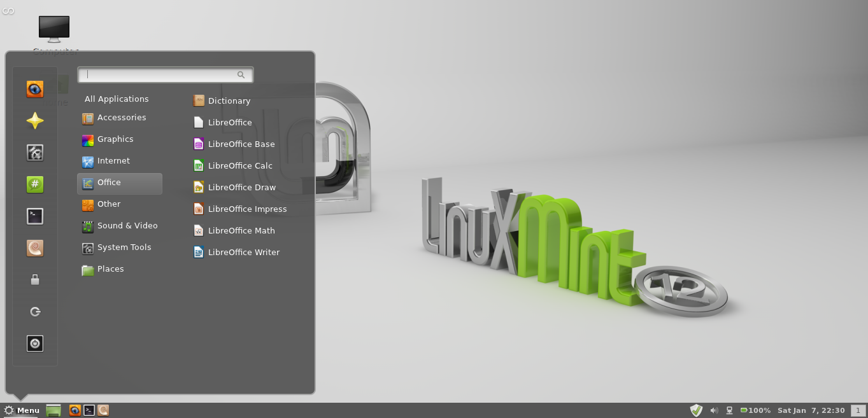Launch LibreOffice Draw
This screenshot has height=418, width=868.
pos(235,187)
